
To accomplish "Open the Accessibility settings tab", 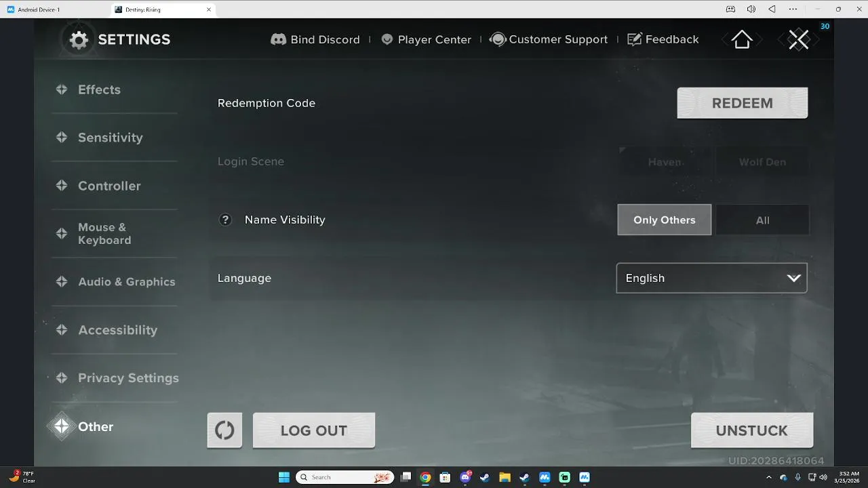I will [x=114, y=330].
